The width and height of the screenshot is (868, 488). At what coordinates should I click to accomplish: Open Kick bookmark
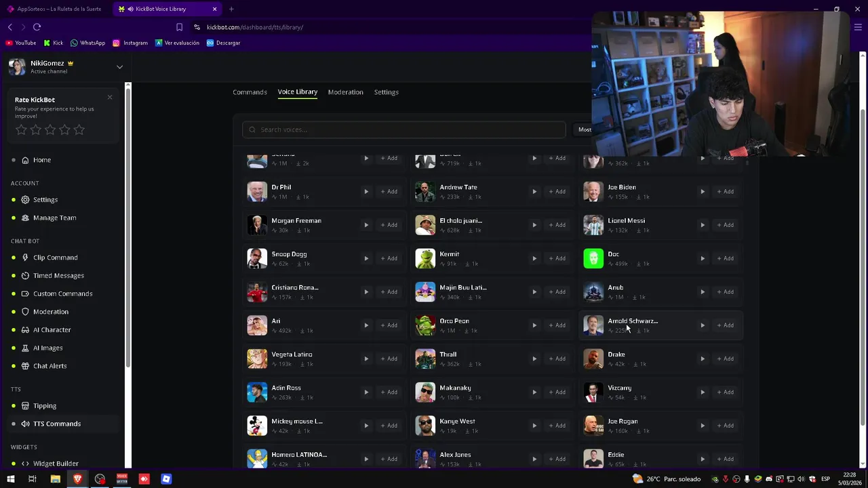coord(54,43)
